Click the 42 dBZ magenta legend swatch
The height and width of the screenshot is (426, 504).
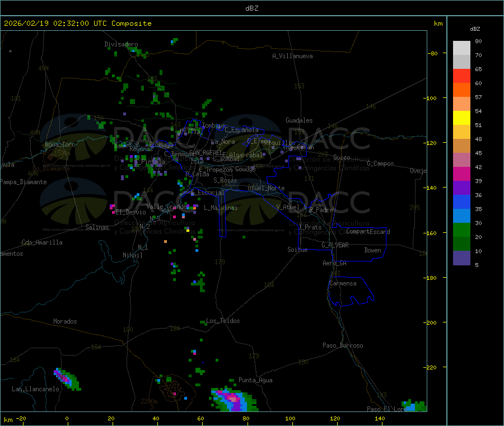pos(461,174)
